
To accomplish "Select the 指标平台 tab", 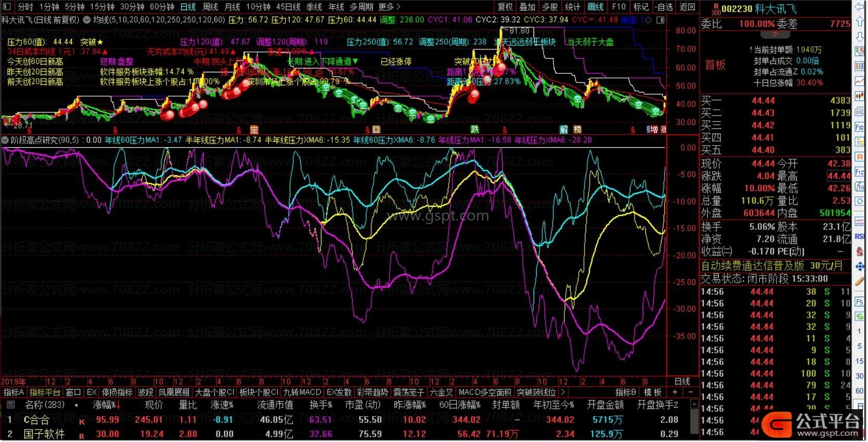I will point(45,392).
